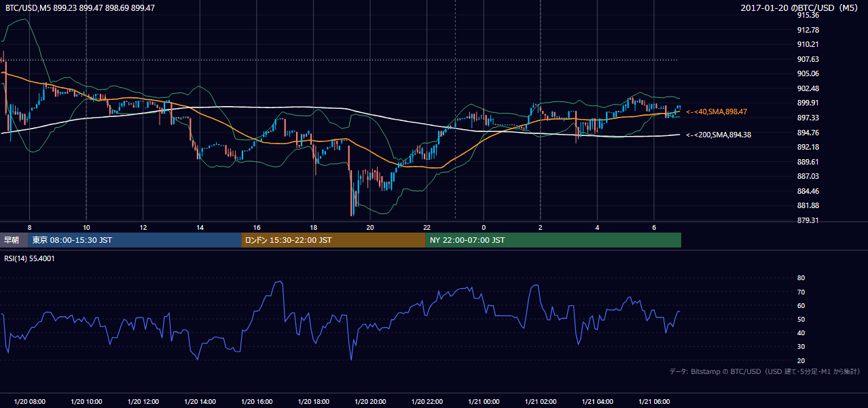Click the RSI(14) 55.4001 label
The height and width of the screenshot is (408, 868).
pyautogui.click(x=29, y=258)
